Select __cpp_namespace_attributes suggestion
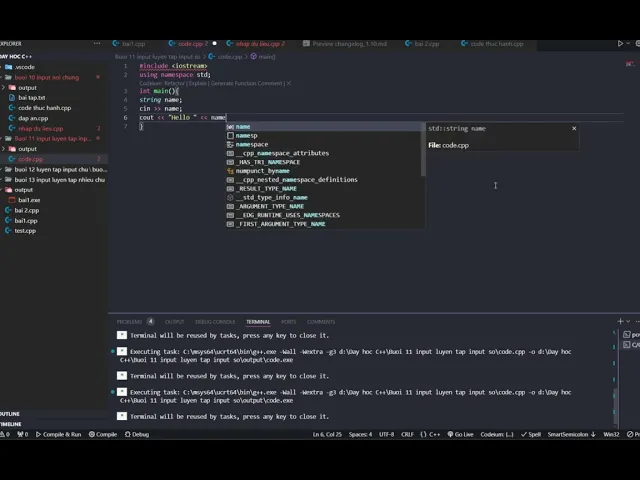Screen dimensions: 640x480 [x=324, y=153]
